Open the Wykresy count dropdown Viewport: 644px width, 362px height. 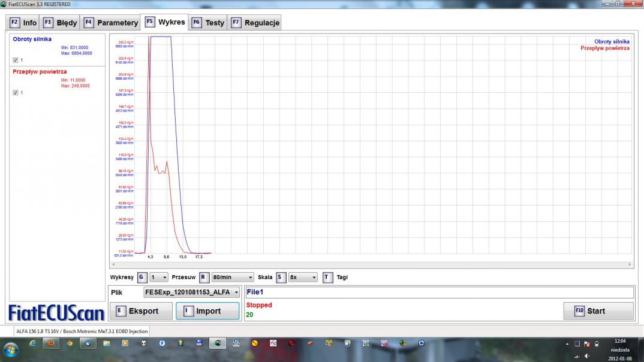159,277
